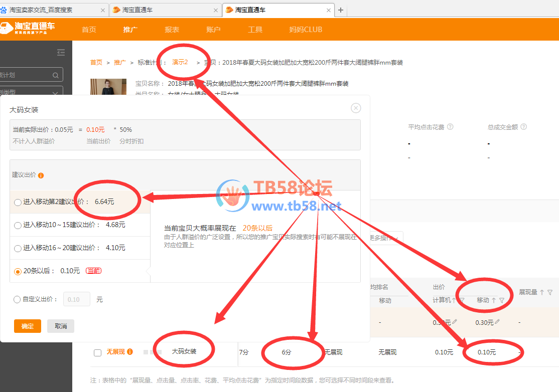Go to 首页 breadcrumb link
Viewport: 559px width, 392px height.
96,62
